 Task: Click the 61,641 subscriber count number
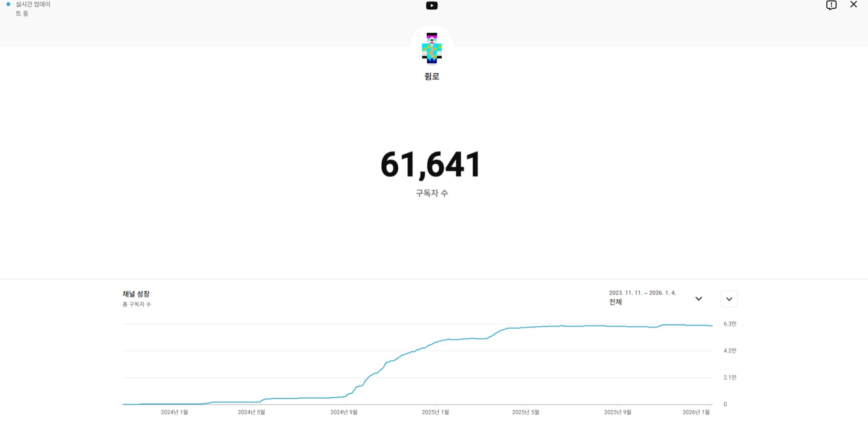(431, 165)
